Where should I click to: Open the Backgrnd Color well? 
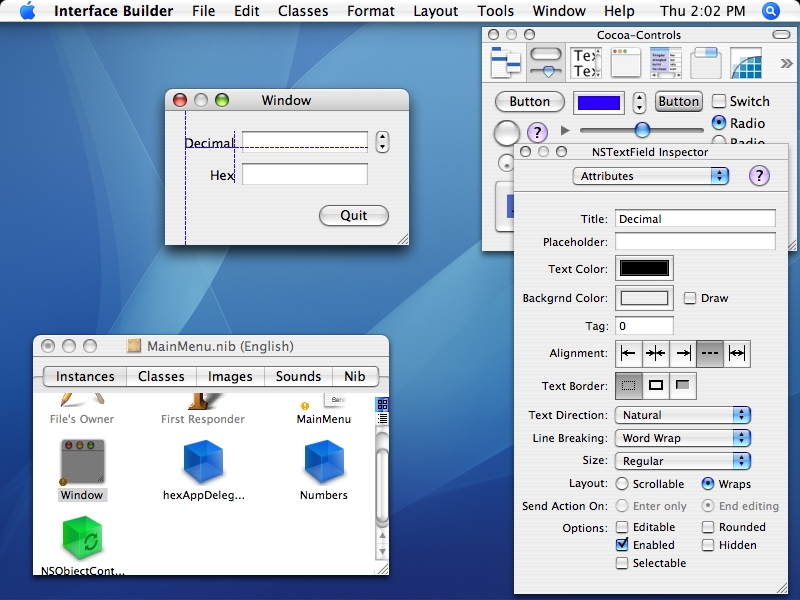coord(644,298)
